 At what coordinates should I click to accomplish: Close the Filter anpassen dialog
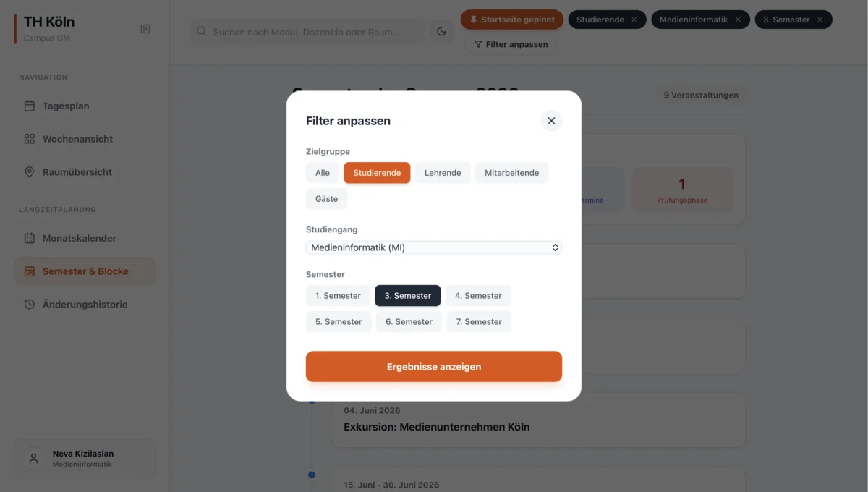[x=551, y=121]
